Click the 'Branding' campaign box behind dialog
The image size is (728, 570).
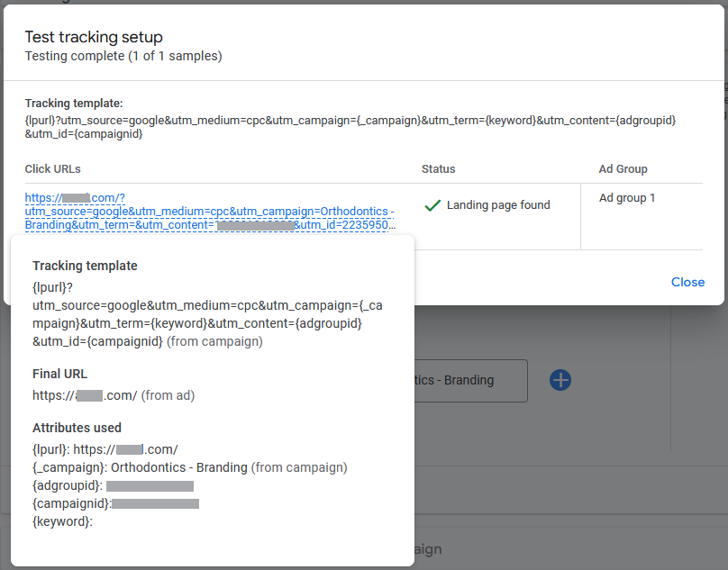(470, 381)
